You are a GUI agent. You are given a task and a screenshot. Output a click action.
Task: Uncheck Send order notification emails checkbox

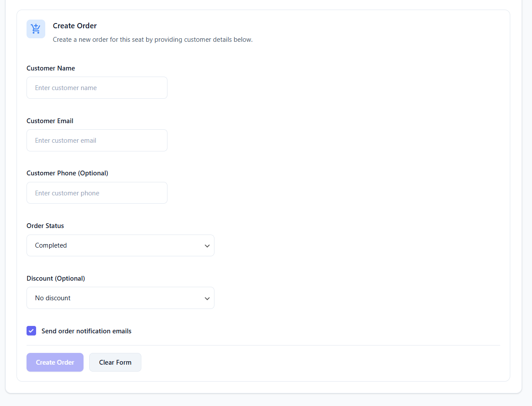click(31, 331)
